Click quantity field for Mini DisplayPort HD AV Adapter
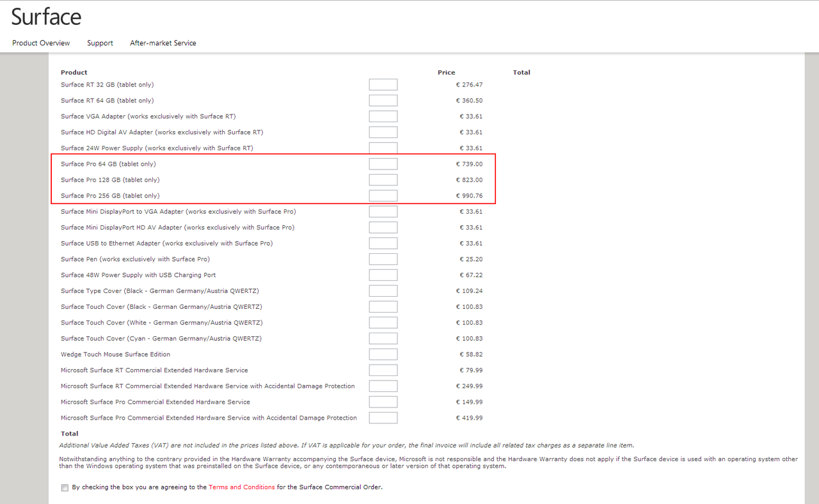The image size is (819, 504). (x=383, y=228)
